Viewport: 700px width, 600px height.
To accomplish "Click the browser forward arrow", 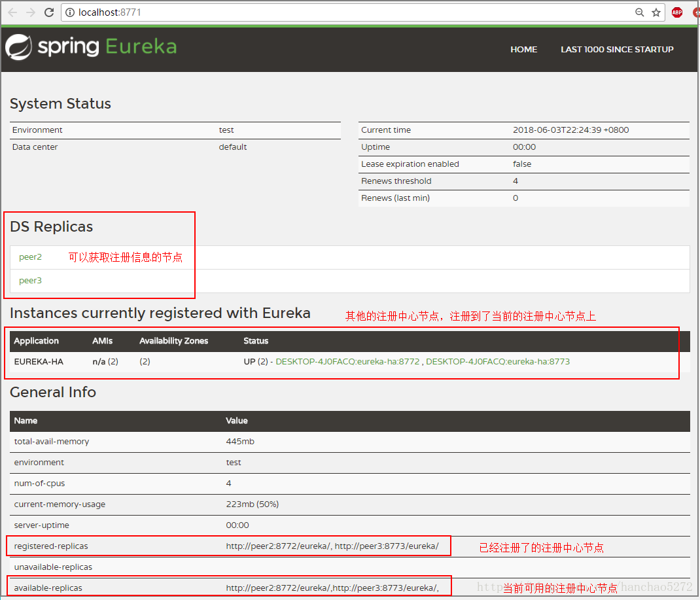I will (30, 12).
